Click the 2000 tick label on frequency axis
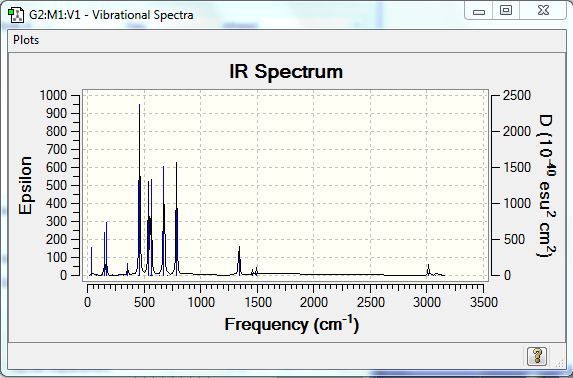Image resolution: width=573 pixels, height=378 pixels. pyautogui.click(x=314, y=302)
